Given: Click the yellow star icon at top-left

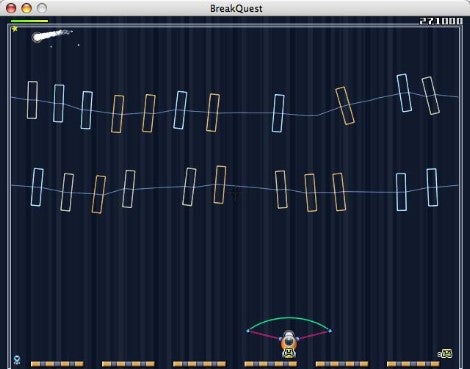Looking at the screenshot, I should (x=15, y=29).
